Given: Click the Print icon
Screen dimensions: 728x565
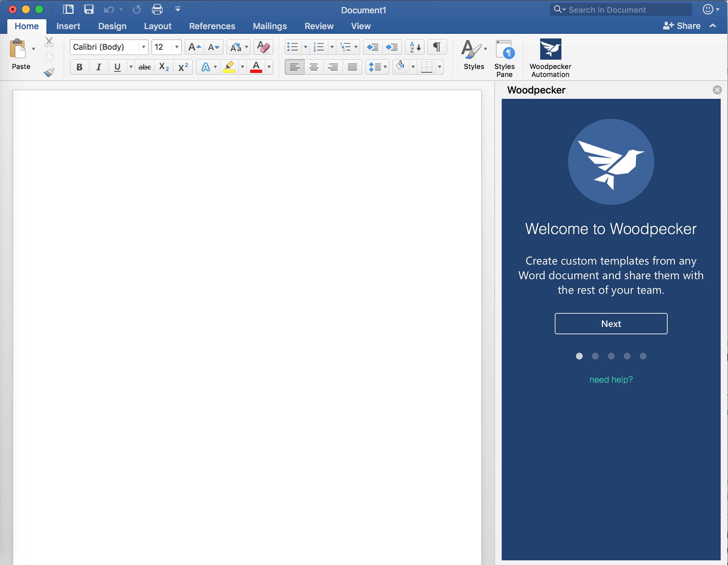Looking at the screenshot, I should pos(157,9).
